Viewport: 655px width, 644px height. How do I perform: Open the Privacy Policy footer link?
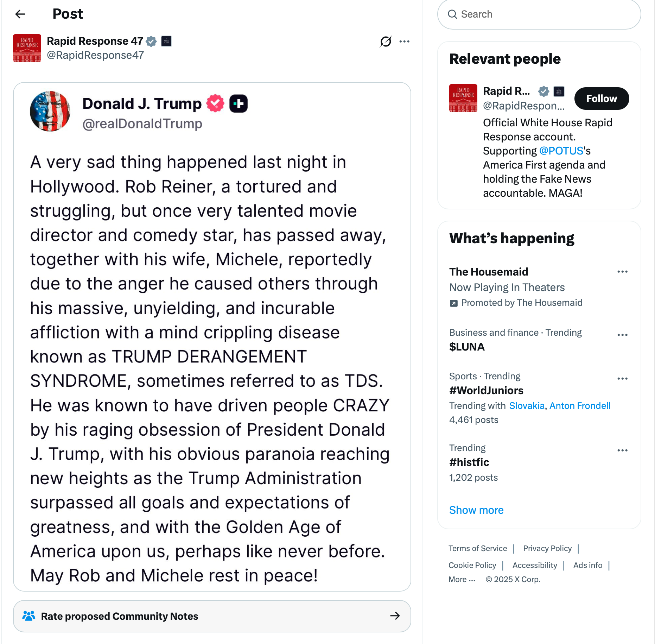point(547,549)
